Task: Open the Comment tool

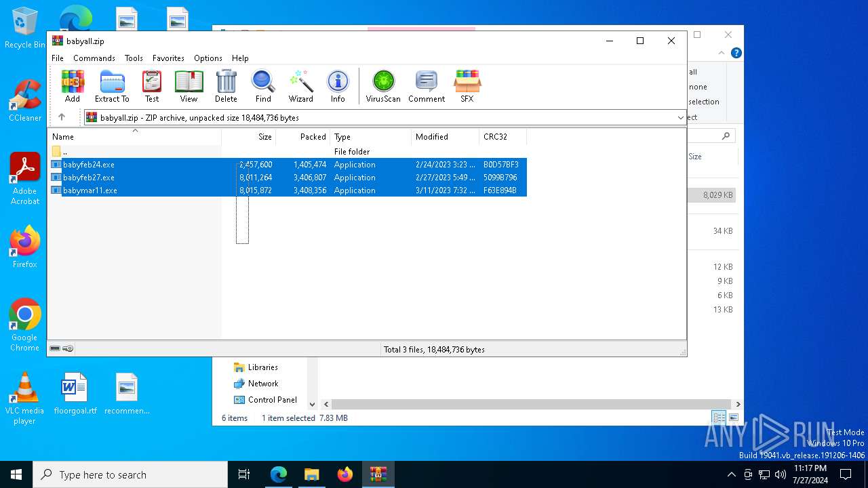Action: pyautogui.click(x=427, y=86)
